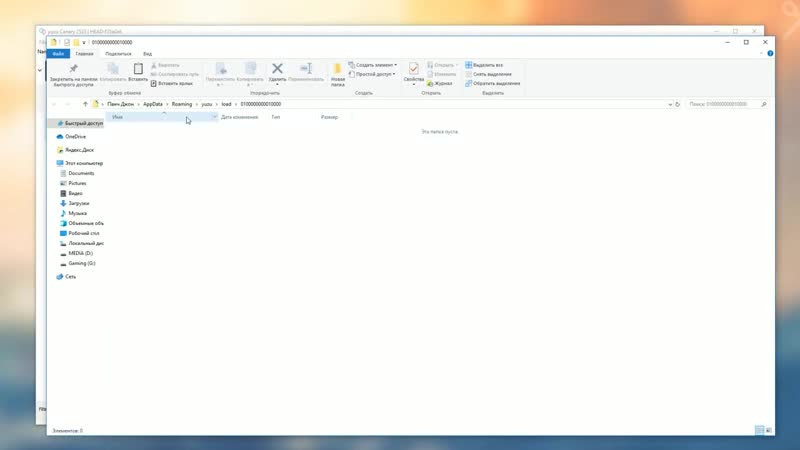The width and height of the screenshot is (800, 450).
Task: Click the Копировать в ribbon button
Action: click(250, 74)
